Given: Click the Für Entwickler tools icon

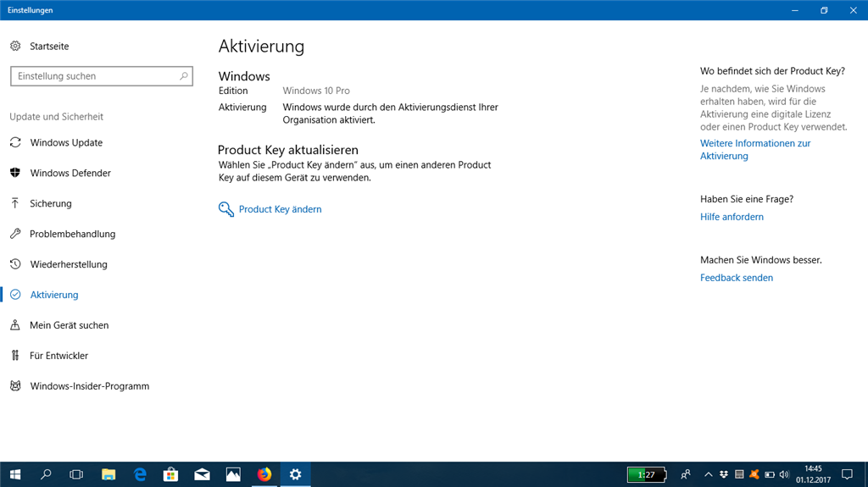Looking at the screenshot, I should pyautogui.click(x=15, y=355).
